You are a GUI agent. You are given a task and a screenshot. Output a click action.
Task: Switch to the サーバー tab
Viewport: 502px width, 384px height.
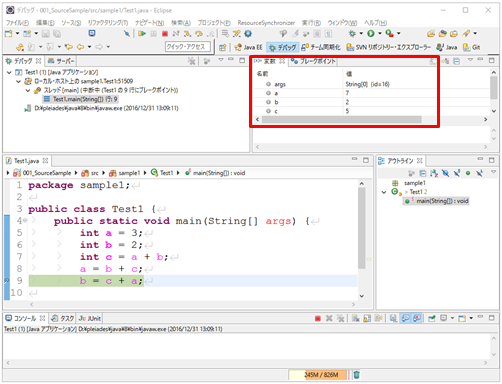(x=61, y=61)
